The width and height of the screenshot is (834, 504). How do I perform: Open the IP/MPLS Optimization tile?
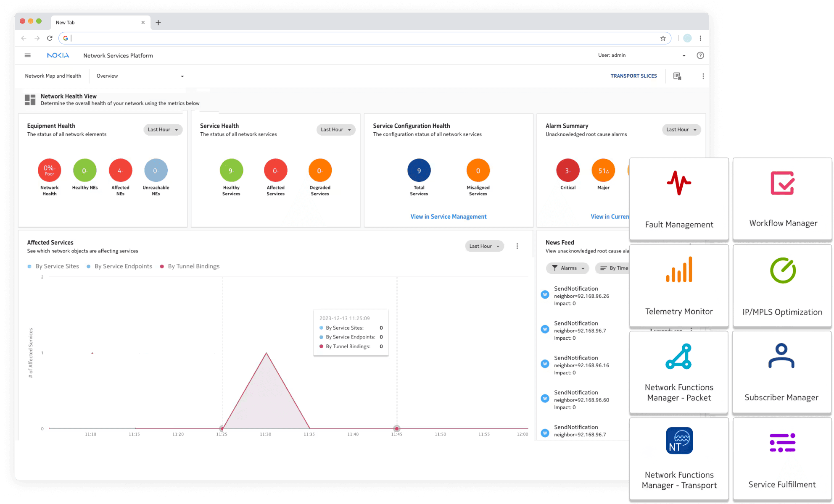[x=782, y=286]
